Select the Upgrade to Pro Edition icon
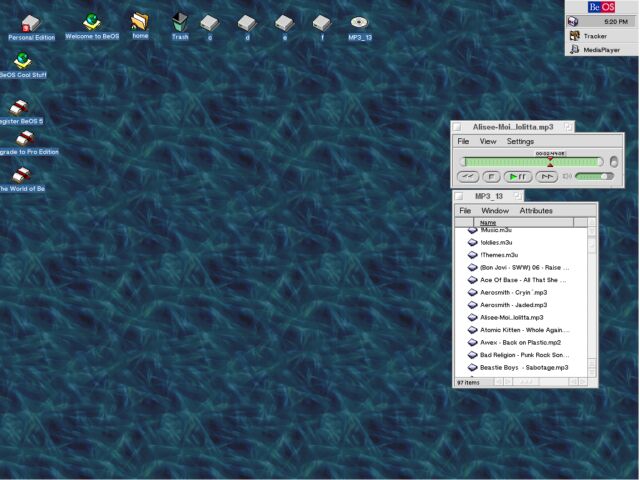The width and height of the screenshot is (640, 480). click(25, 138)
